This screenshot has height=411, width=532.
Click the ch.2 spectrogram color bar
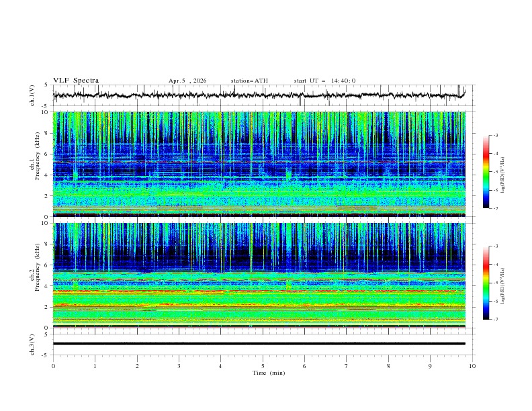pos(486,283)
